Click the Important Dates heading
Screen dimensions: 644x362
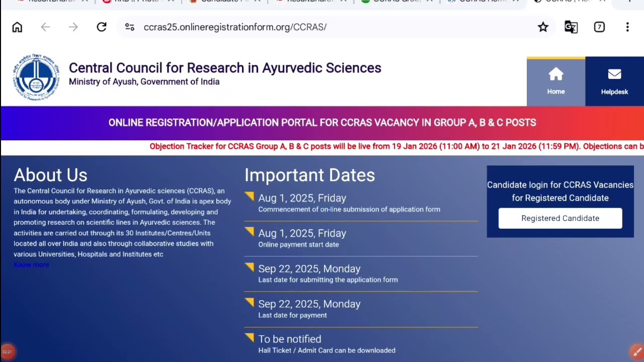[309, 175]
